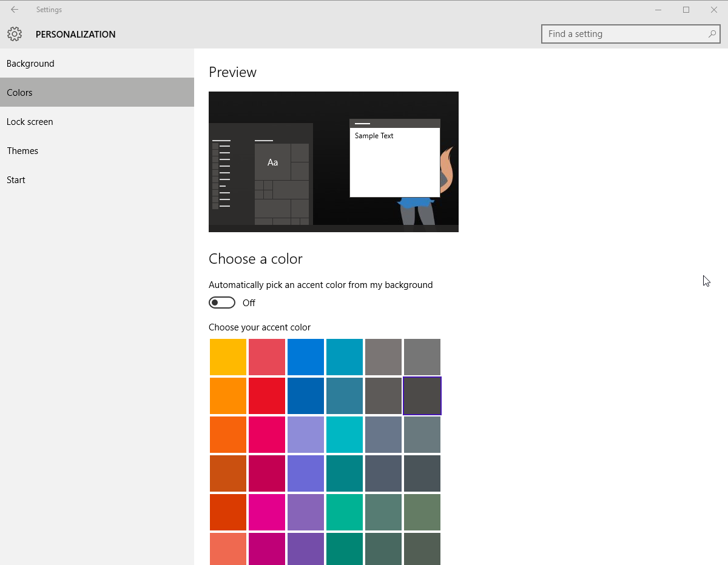This screenshot has height=565, width=728.
Task: Minimize the Settings window
Action: click(x=658, y=10)
